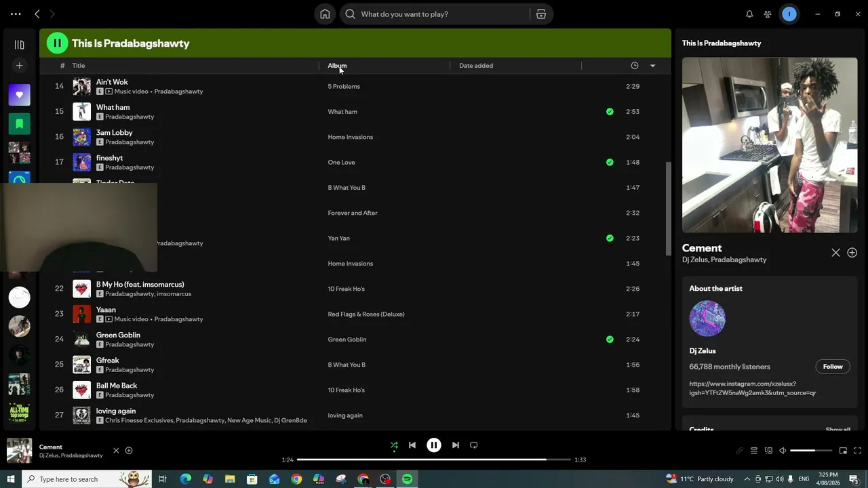
Task: Click the Windows taskbar search box
Action: click(86, 479)
